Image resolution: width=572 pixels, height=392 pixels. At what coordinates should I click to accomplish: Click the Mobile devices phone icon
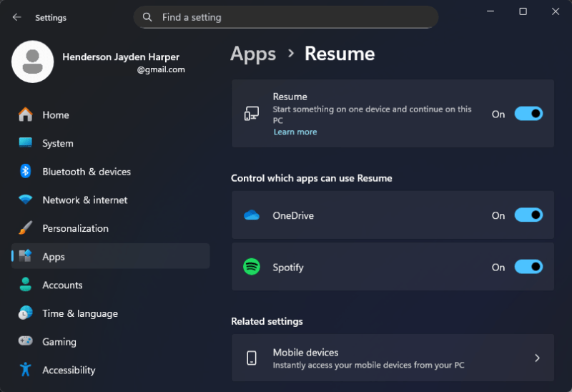click(x=252, y=358)
